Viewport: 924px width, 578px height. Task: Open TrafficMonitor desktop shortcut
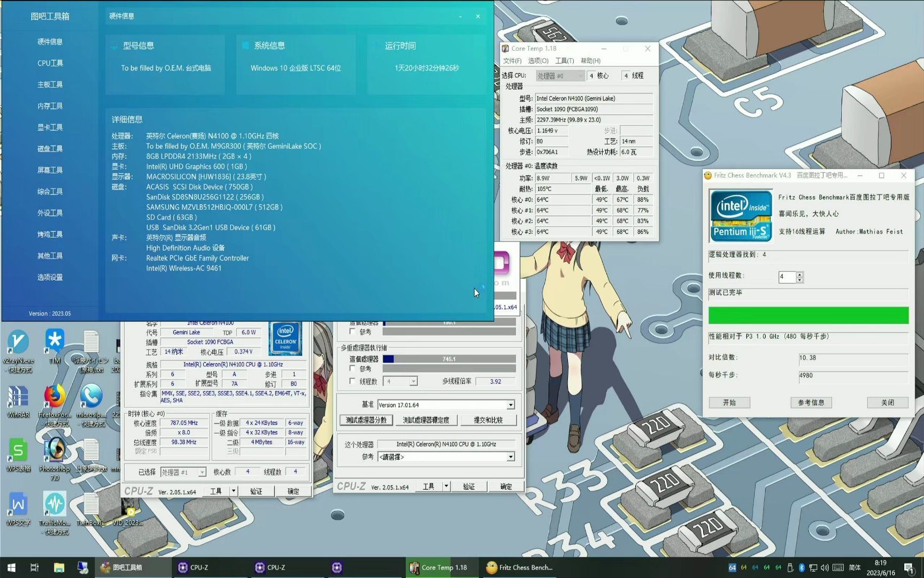click(55, 513)
